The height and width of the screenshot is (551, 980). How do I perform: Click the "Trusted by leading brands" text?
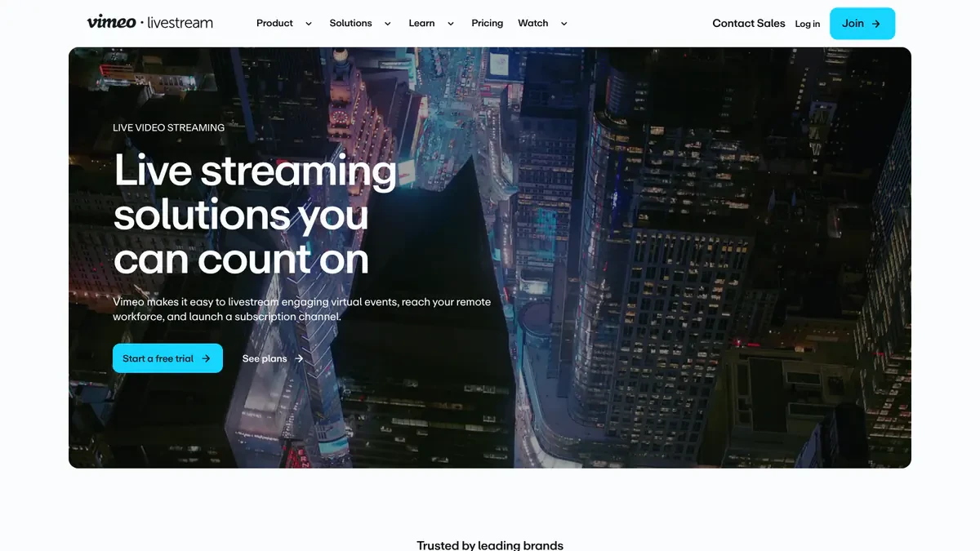(490, 544)
